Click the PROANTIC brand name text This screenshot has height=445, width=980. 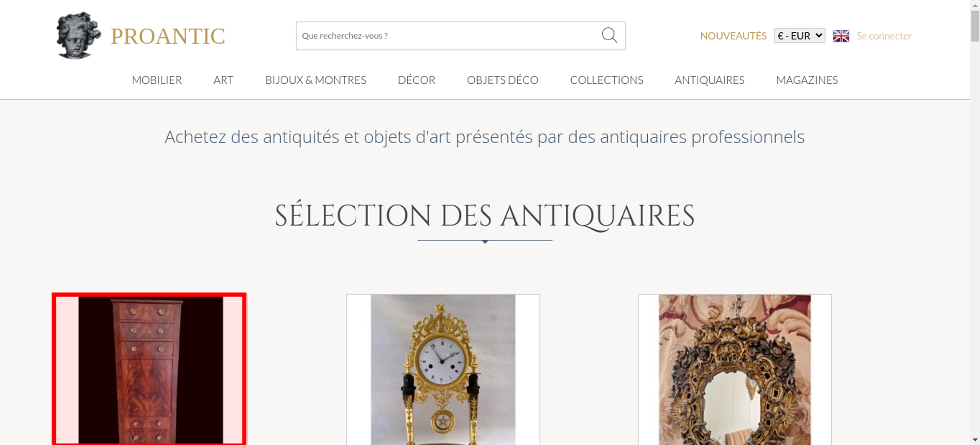pyautogui.click(x=168, y=36)
